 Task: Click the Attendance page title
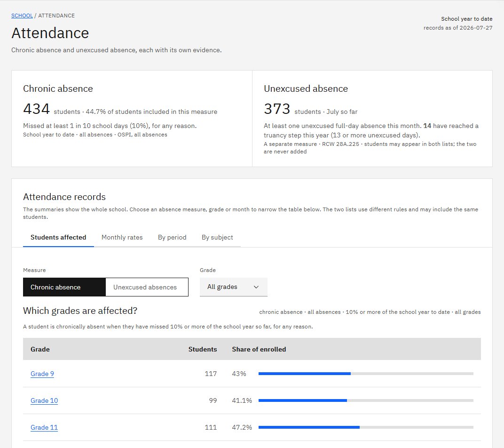point(50,33)
